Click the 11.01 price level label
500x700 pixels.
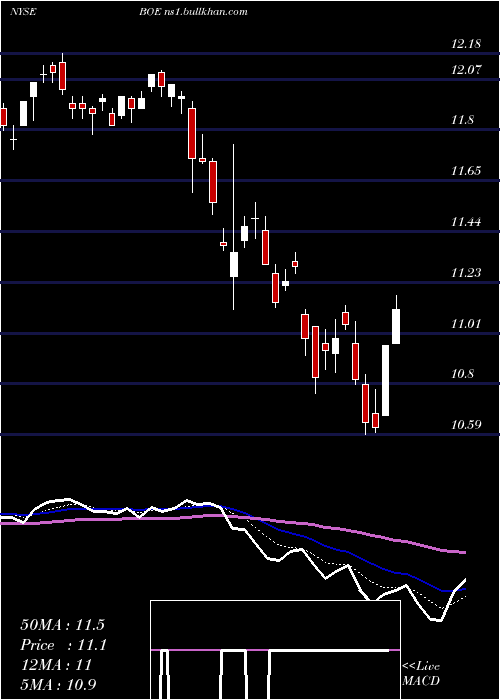[x=466, y=323]
